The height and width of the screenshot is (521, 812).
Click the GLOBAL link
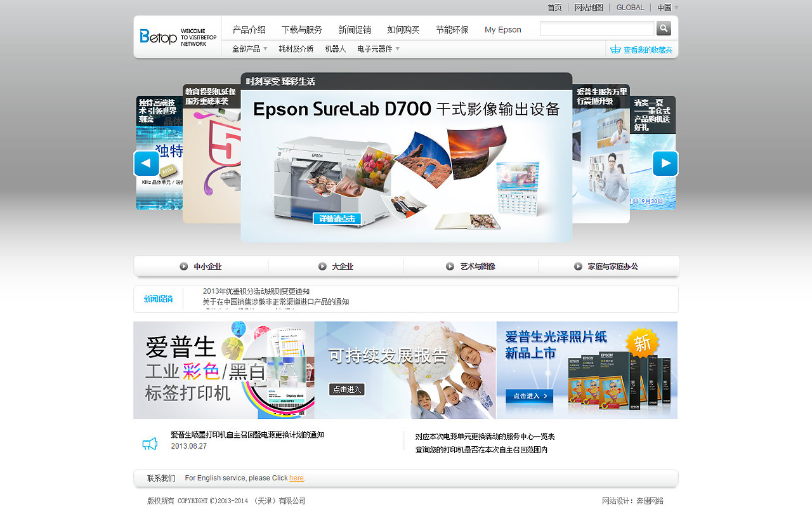click(630, 8)
